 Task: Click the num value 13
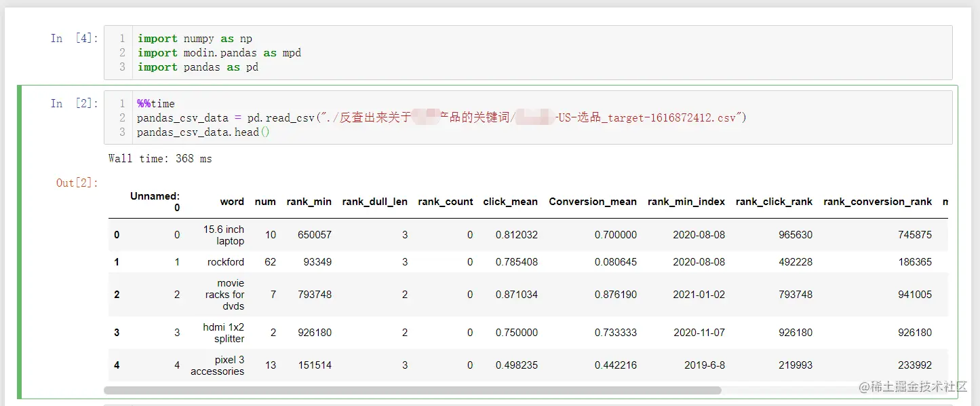click(271, 365)
